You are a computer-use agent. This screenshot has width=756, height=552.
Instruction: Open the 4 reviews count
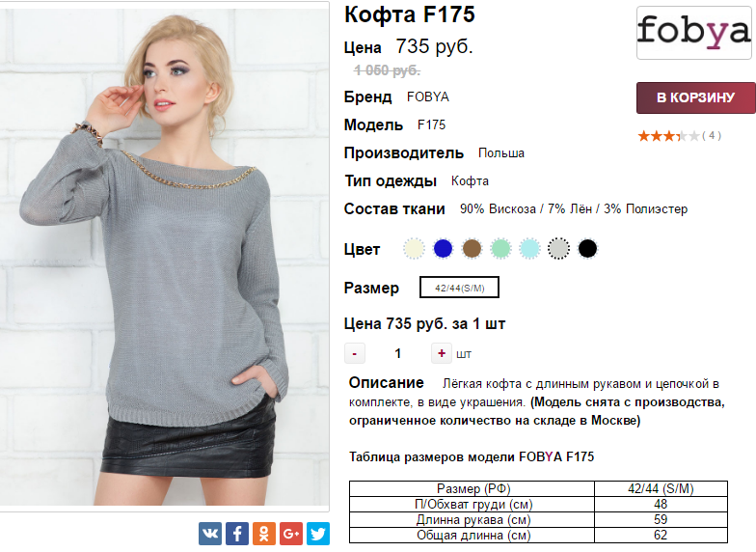point(712,135)
